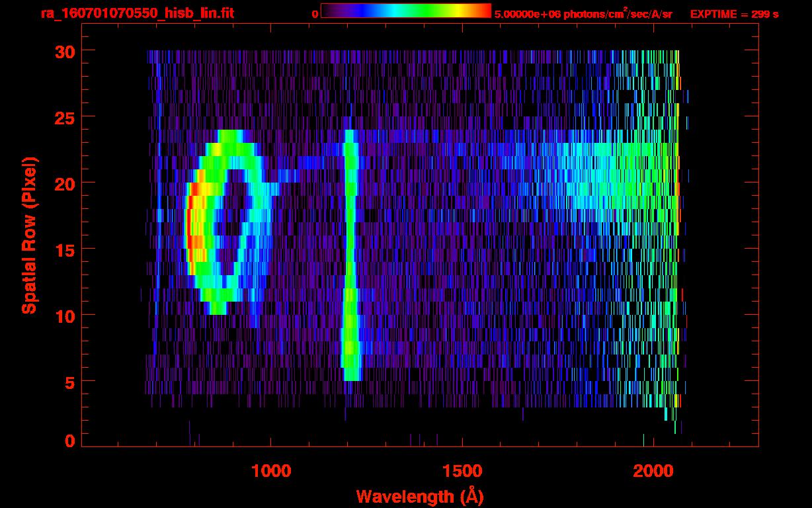Screen dimensions: 812x508
Task: Click the 1500 wavelength tick label
Action: pos(462,471)
